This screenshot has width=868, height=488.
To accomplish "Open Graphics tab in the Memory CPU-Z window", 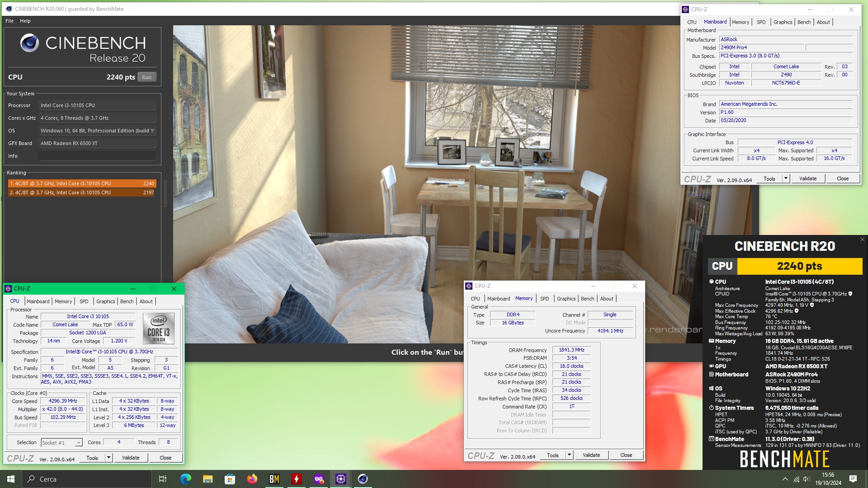I will click(566, 299).
